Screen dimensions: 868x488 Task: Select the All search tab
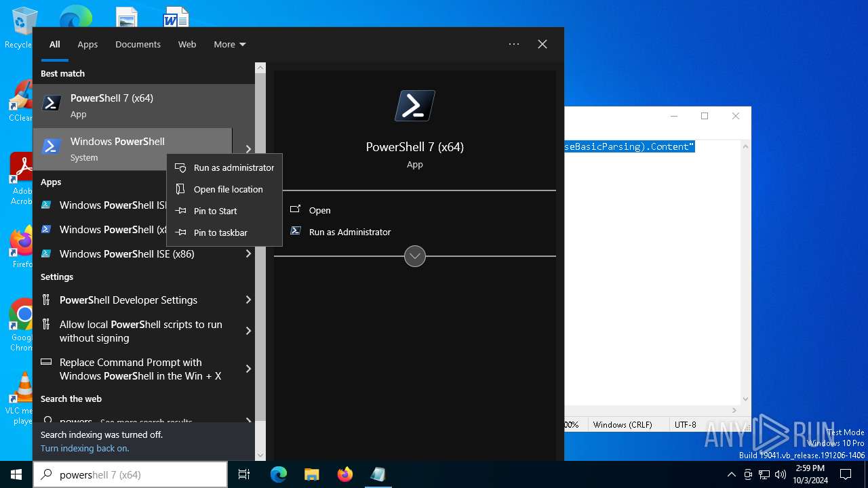pos(55,44)
